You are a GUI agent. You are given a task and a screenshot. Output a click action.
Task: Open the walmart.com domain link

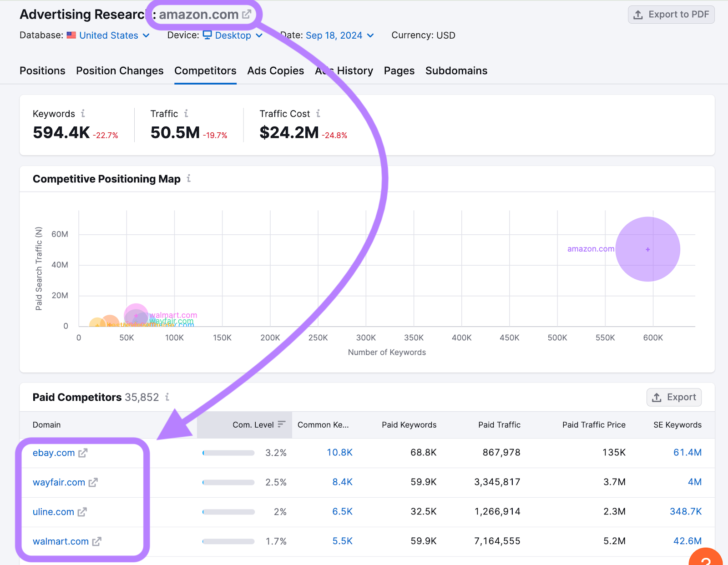pos(61,541)
